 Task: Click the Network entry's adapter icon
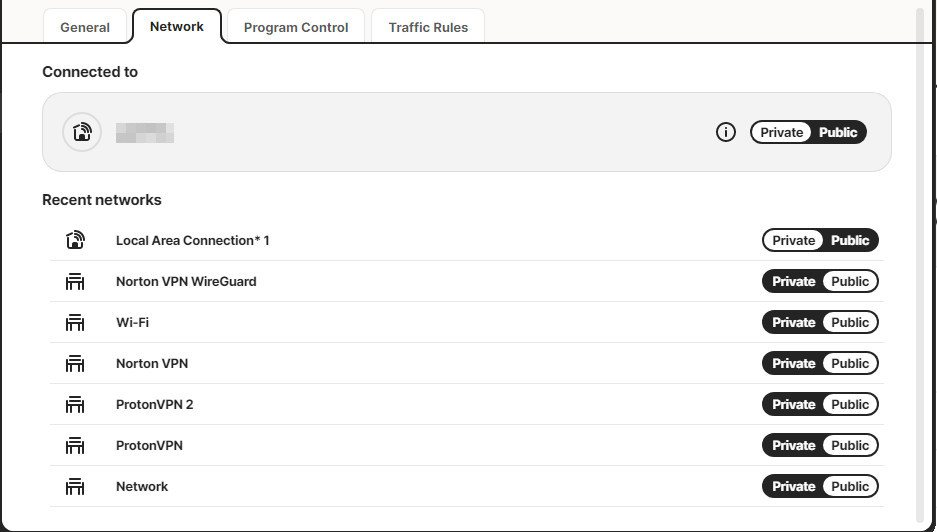[x=75, y=487]
